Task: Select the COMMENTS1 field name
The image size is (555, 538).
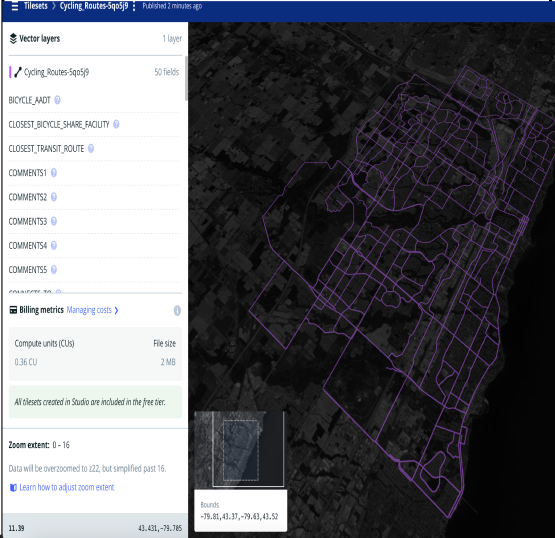Action: pos(28,173)
